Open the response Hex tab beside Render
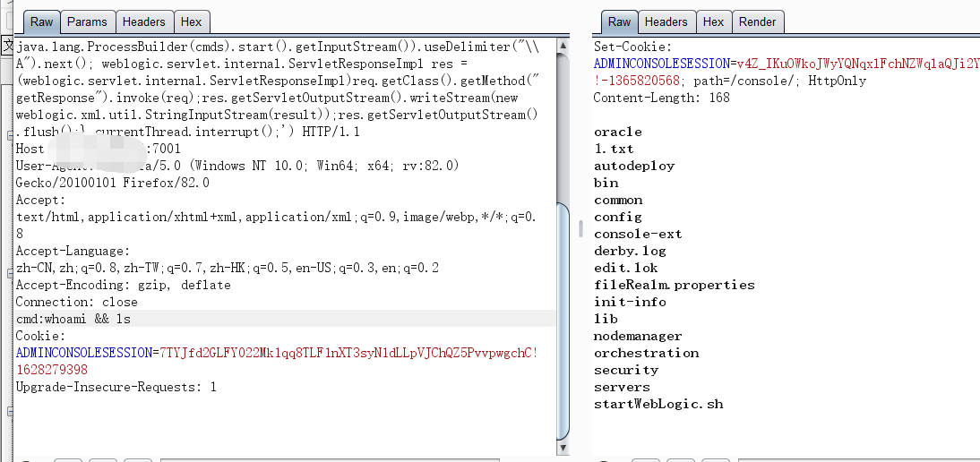This screenshot has height=462, width=980. (713, 21)
